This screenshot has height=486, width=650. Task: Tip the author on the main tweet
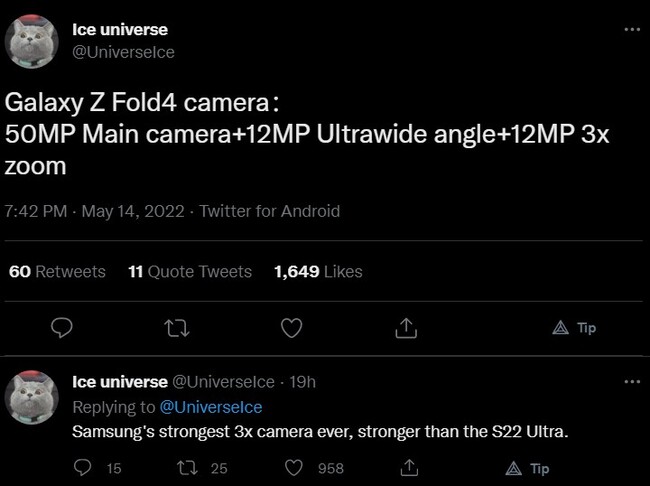pyautogui.click(x=575, y=328)
